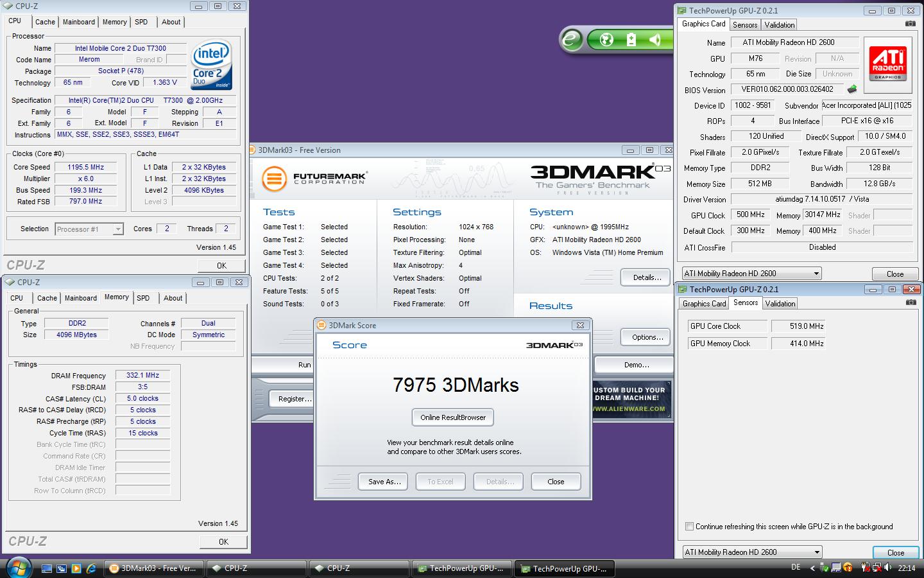Open the About tab in top CPU-Z
This screenshot has width=924, height=578.
(x=171, y=22)
